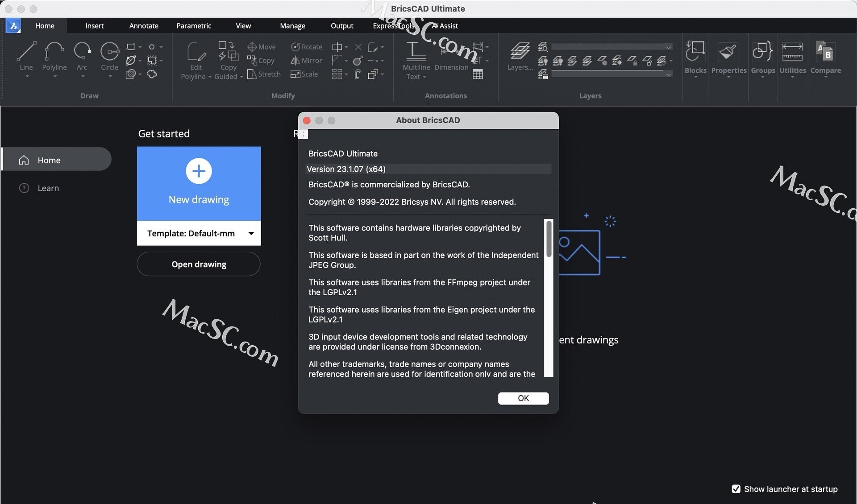Select the Mirror modify tool
857x504 pixels.
click(305, 59)
